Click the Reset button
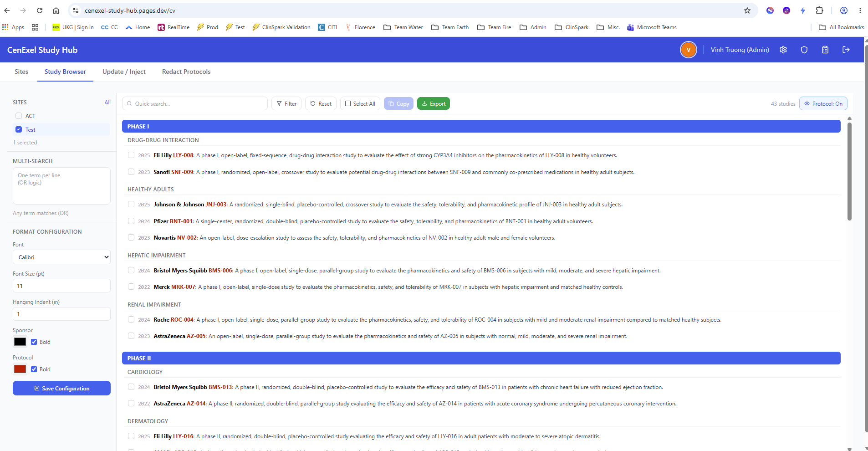This screenshot has width=868, height=451. click(x=321, y=104)
